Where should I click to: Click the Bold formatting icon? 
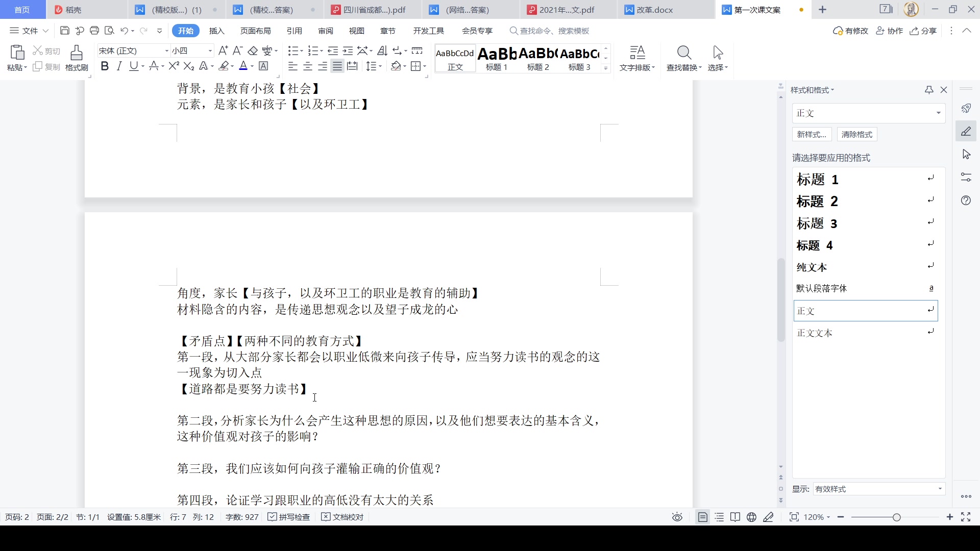104,66
